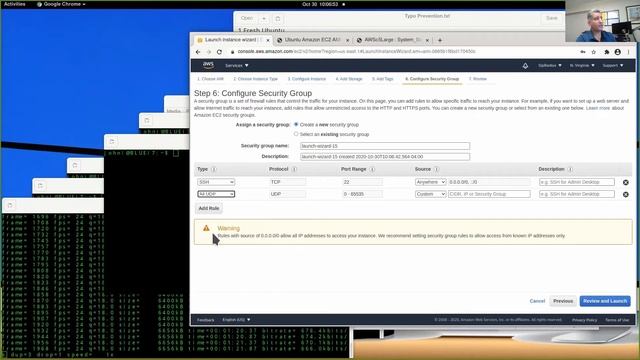Image resolution: width=640 pixels, height=360 pixels.
Task: Go to step 3 Configure Instance
Action: pos(307,79)
